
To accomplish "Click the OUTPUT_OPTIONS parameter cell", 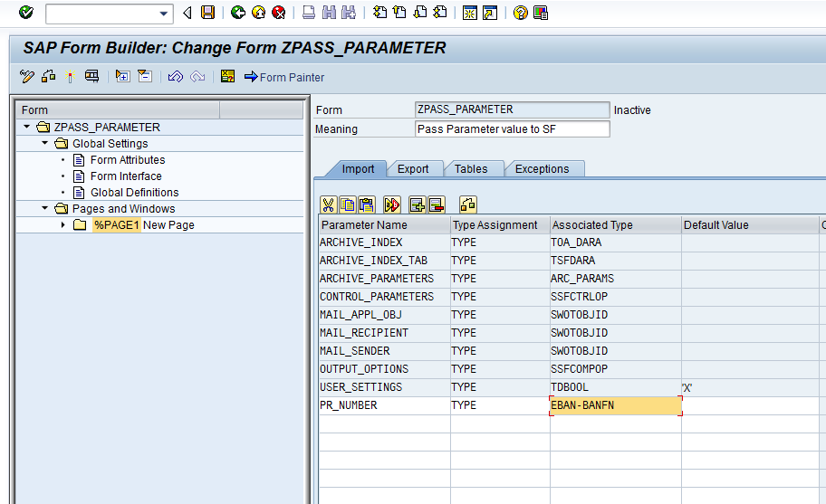I will point(385,369).
